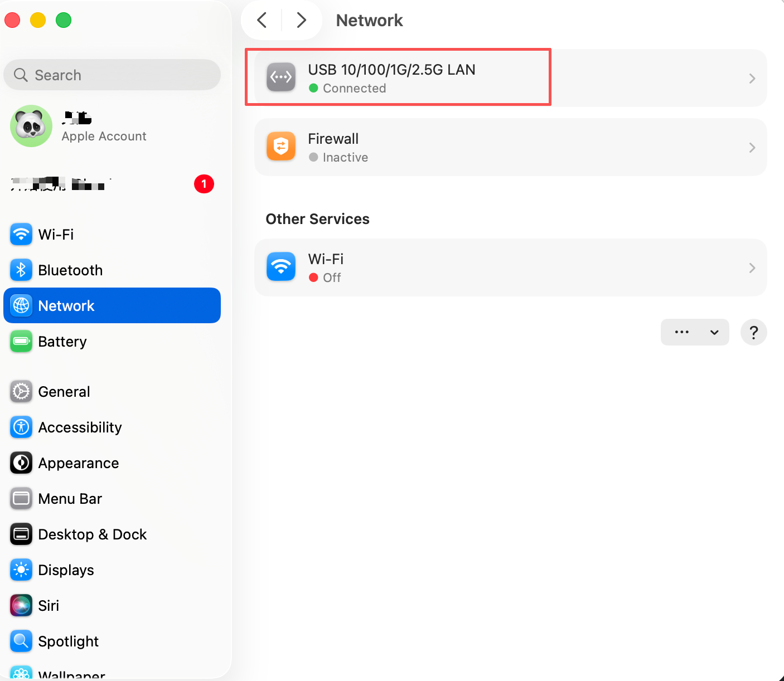
Task: Click the Displays sidebar icon
Action: (21, 570)
